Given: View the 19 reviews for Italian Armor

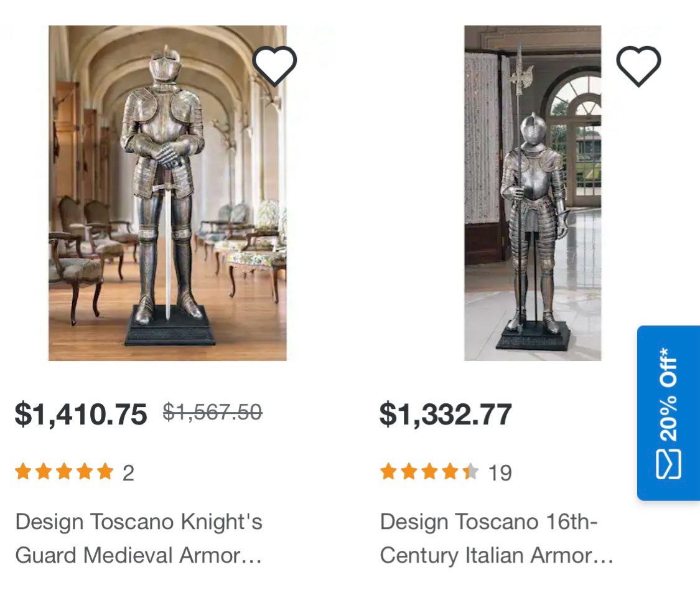Looking at the screenshot, I should point(499,473).
